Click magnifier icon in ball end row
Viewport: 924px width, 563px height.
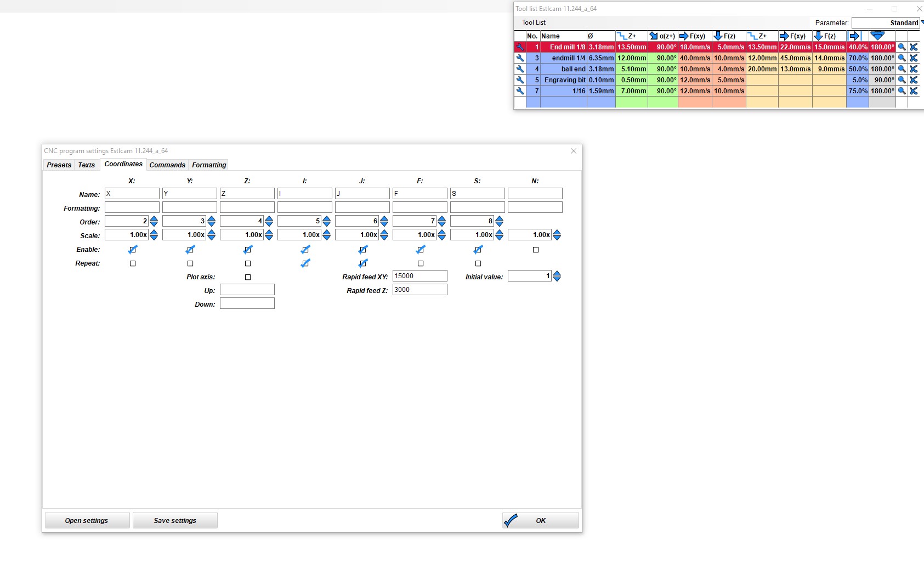pyautogui.click(x=902, y=69)
